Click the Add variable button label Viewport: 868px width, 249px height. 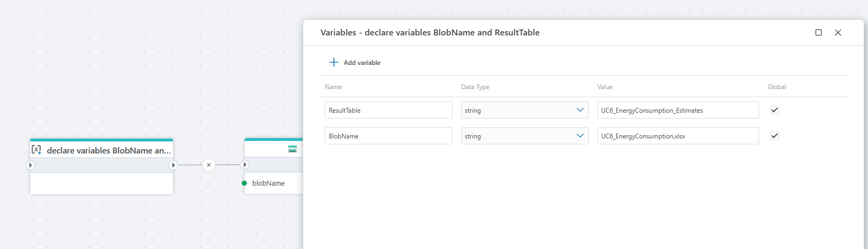(x=362, y=63)
